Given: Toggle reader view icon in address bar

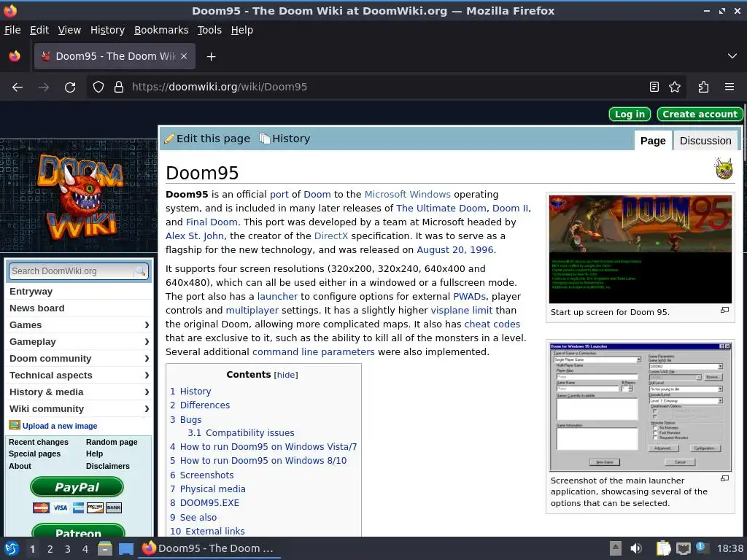Looking at the screenshot, I should [x=654, y=87].
